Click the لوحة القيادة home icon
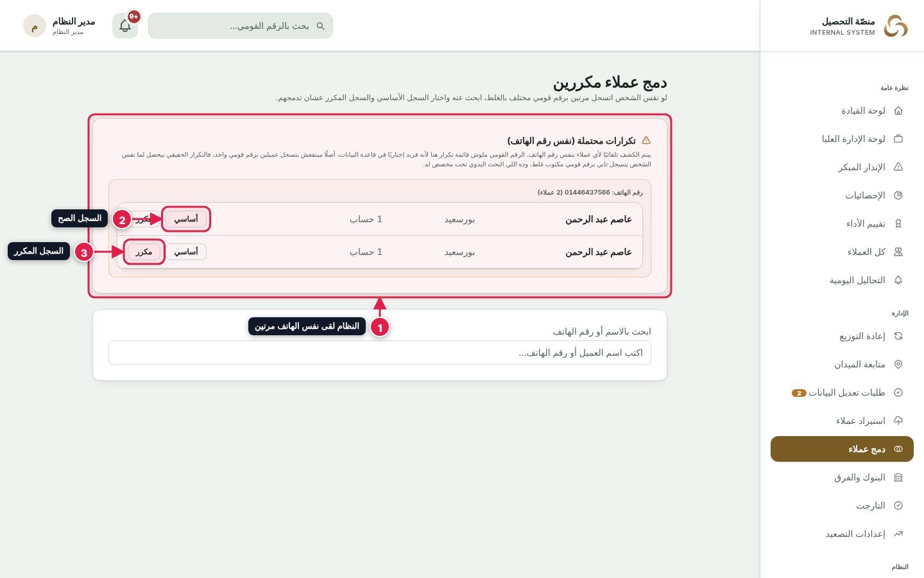The image size is (924, 578). [x=898, y=110]
